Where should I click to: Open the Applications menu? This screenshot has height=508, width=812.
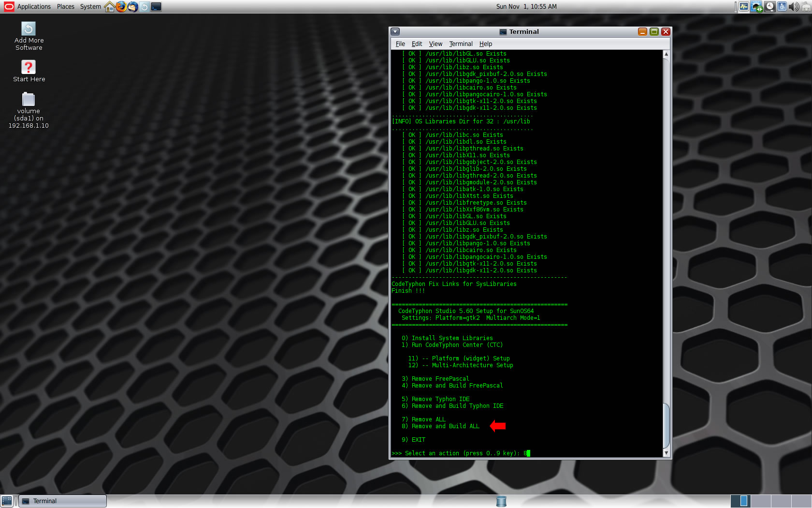point(34,6)
